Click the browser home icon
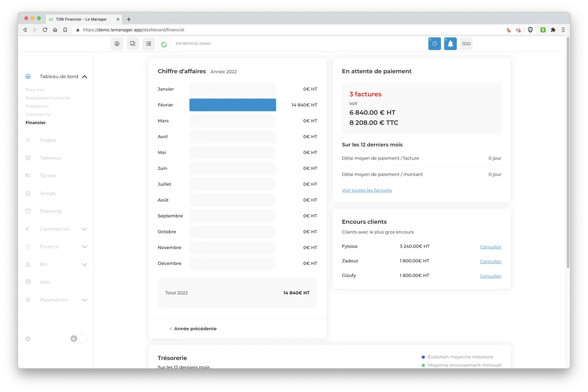 [x=55, y=30]
